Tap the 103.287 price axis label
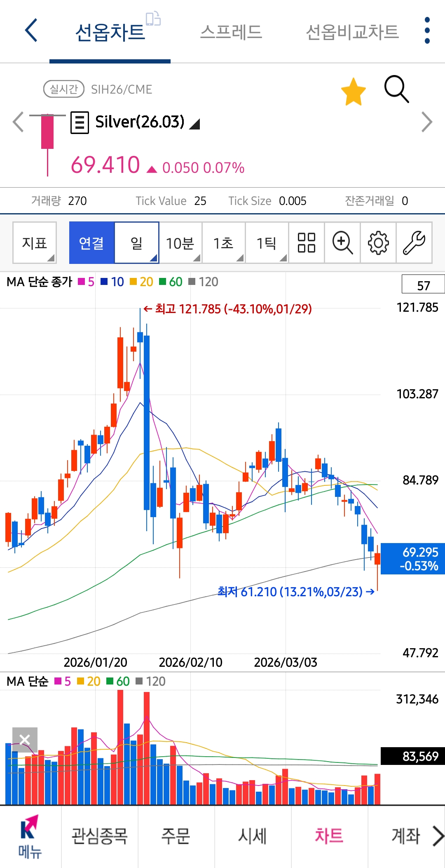This screenshot has width=445, height=868. (x=417, y=394)
